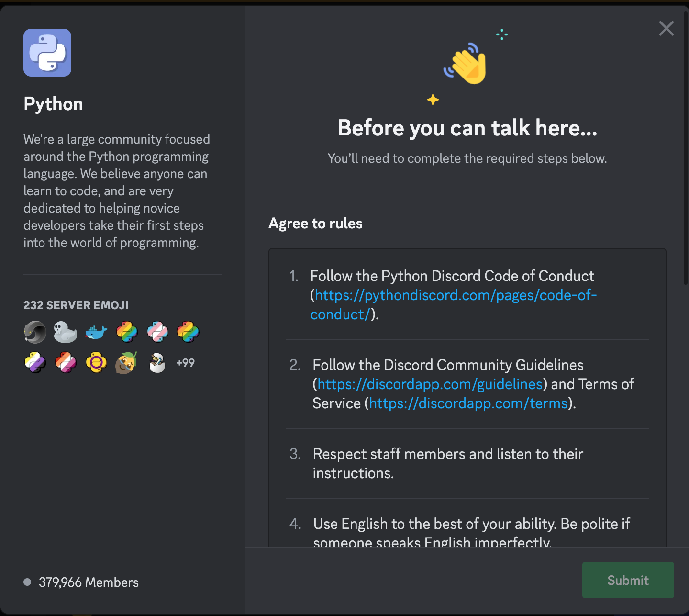Click the "Python" server name heading
Image resolution: width=689 pixels, height=616 pixels.
tap(54, 104)
